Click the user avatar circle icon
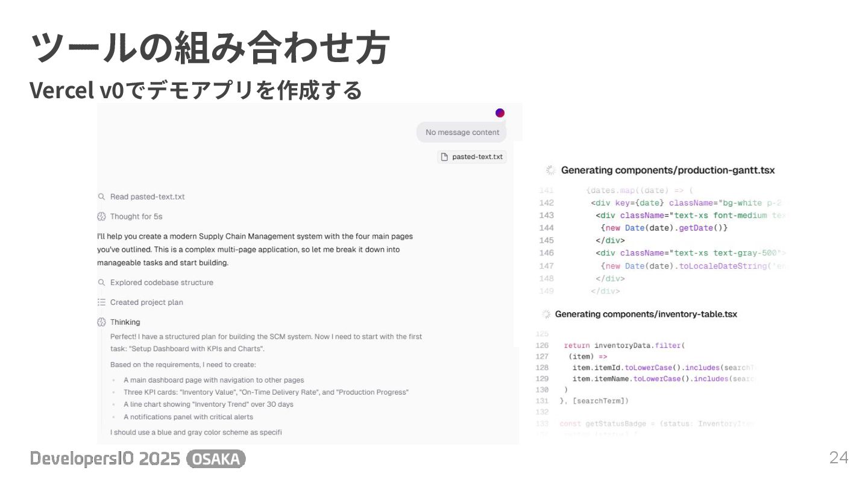This screenshot has height=488, width=868. (500, 113)
